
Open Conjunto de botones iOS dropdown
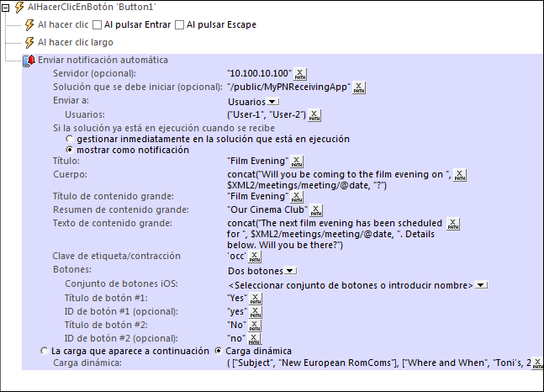click(481, 285)
